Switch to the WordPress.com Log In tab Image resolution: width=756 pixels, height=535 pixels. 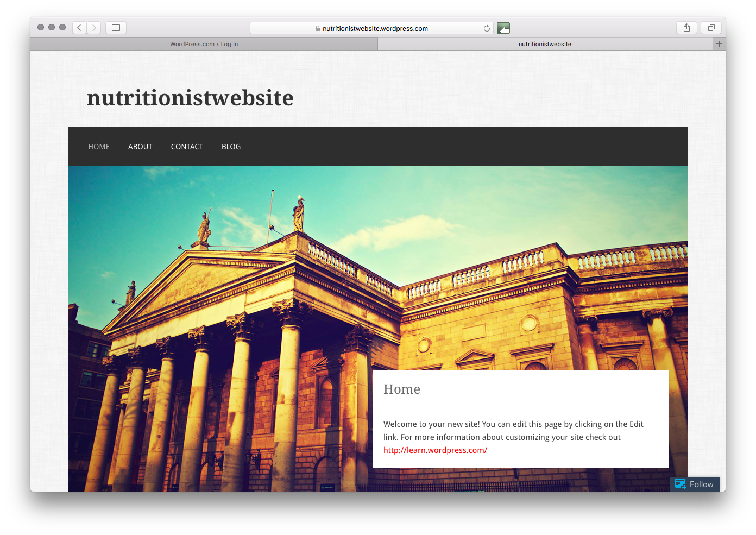coord(204,44)
